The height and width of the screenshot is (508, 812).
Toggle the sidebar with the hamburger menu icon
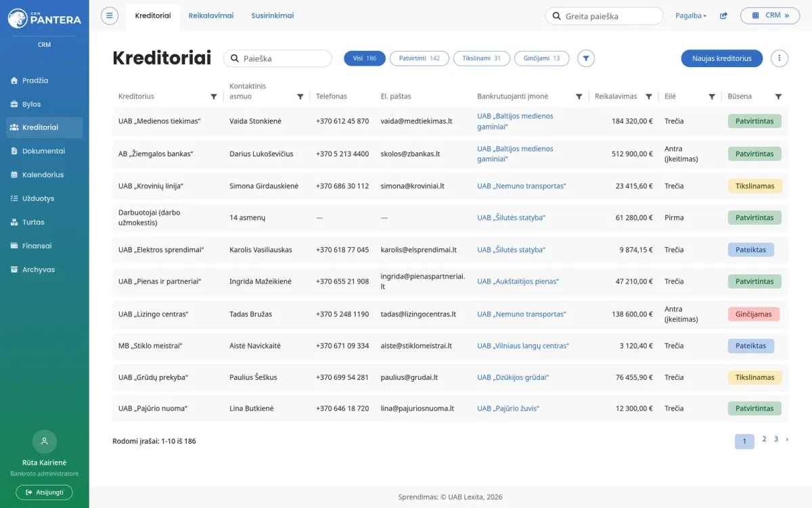point(110,16)
